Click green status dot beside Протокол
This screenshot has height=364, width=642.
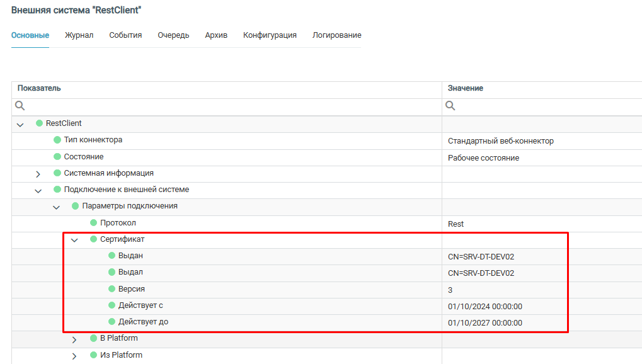coord(94,223)
